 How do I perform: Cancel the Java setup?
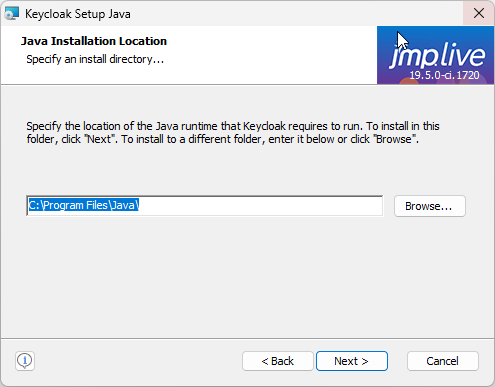tap(442, 361)
